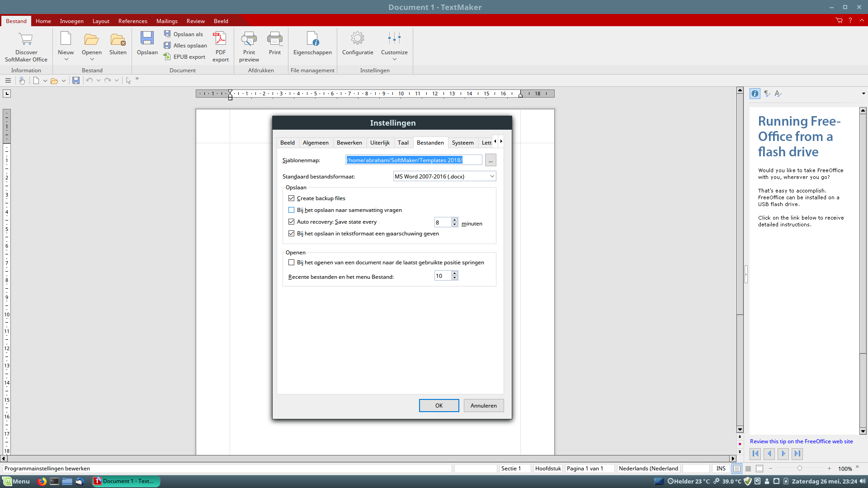Open Review this tip on FreeOffice link

801,441
